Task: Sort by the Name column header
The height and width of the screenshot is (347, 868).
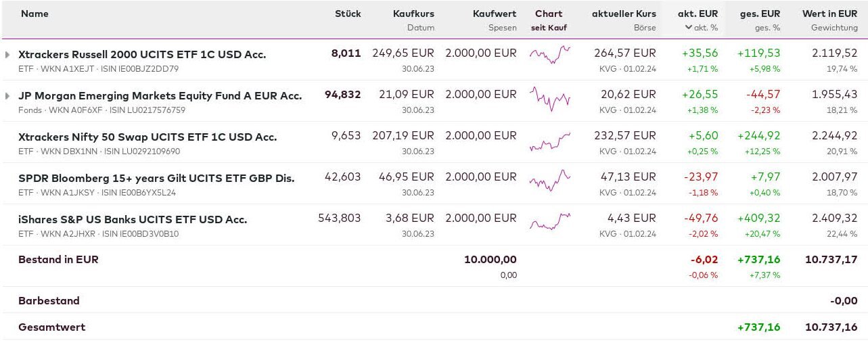Action: click(35, 14)
